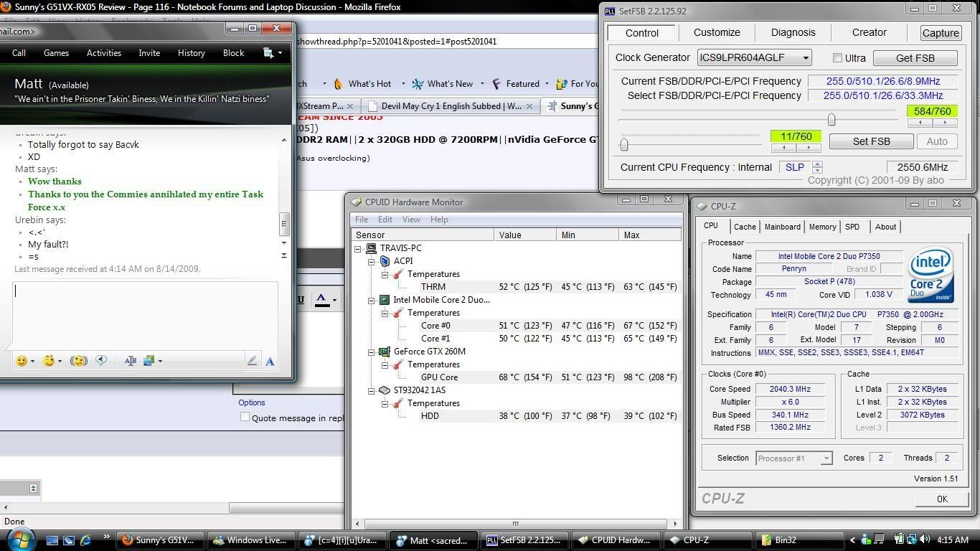Switch to the Diagnosis tab in SetFSB
Viewport: 980px width, 551px height.
coord(793,32)
